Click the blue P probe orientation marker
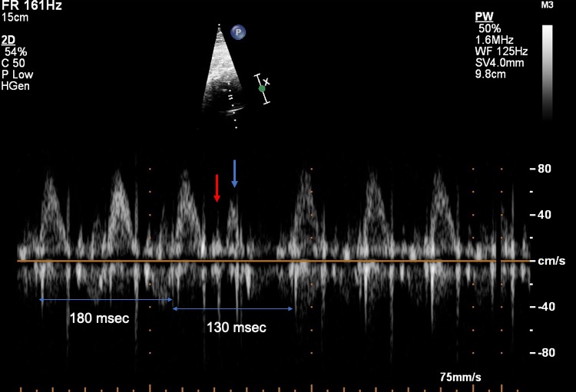Image resolution: width=576 pixels, height=392 pixels. click(239, 32)
